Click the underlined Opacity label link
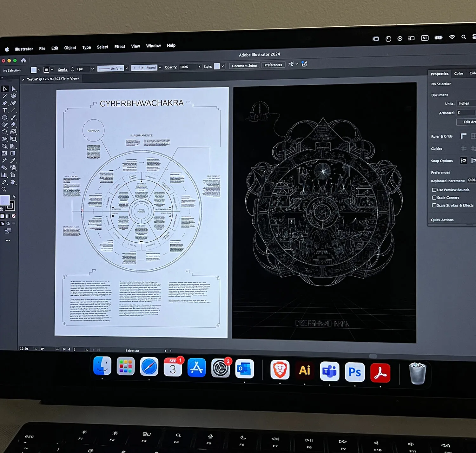This screenshot has width=476, height=453. [171, 67]
